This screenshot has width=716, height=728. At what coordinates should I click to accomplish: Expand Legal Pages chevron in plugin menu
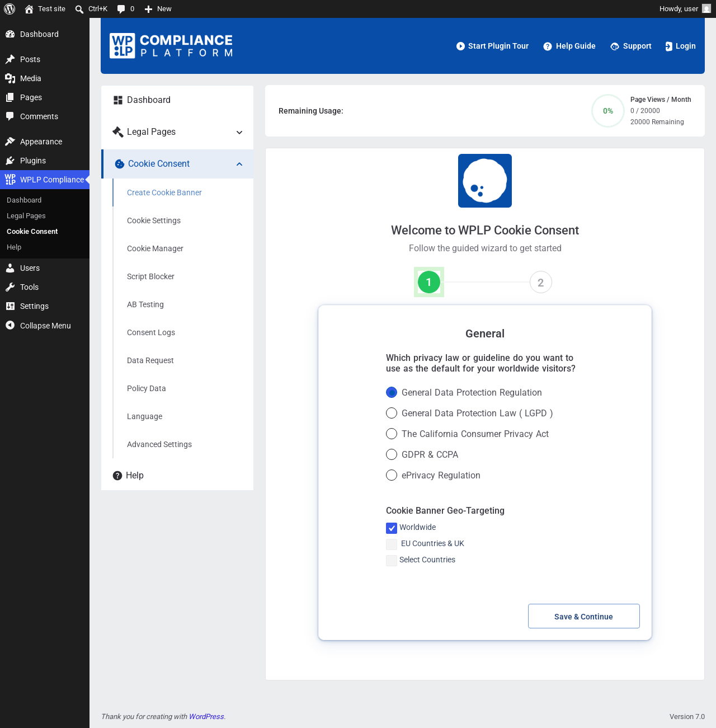click(x=239, y=133)
